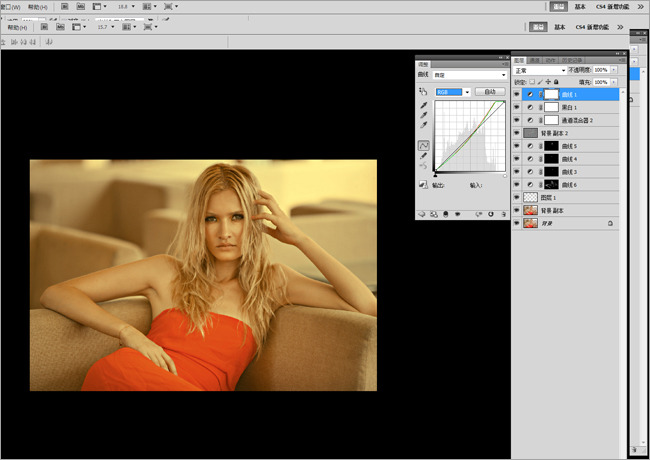Hide the 黑白 1 layer

(517, 107)
